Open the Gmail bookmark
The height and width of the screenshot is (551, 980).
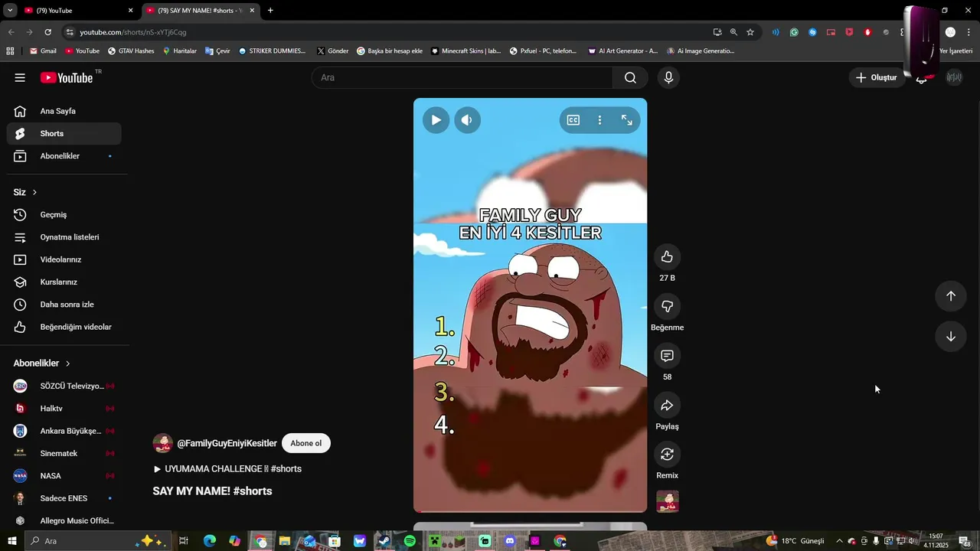43,51
